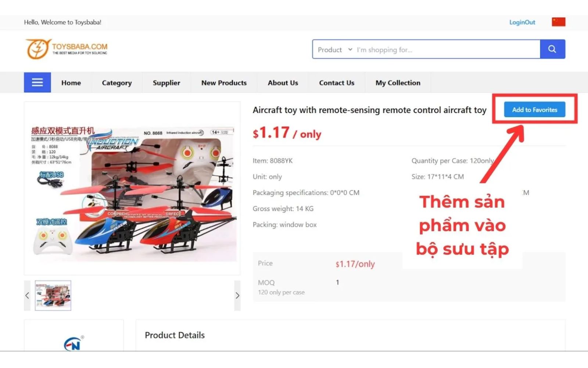
Task: Go to the Supplier page
Action: (166, 83)
